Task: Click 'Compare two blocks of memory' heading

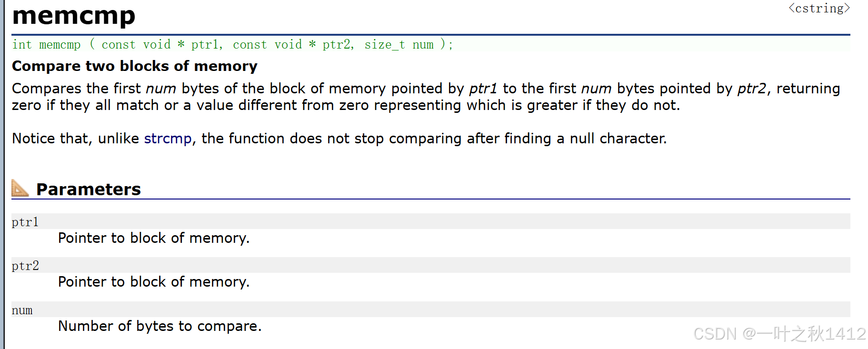Action: 135,66
